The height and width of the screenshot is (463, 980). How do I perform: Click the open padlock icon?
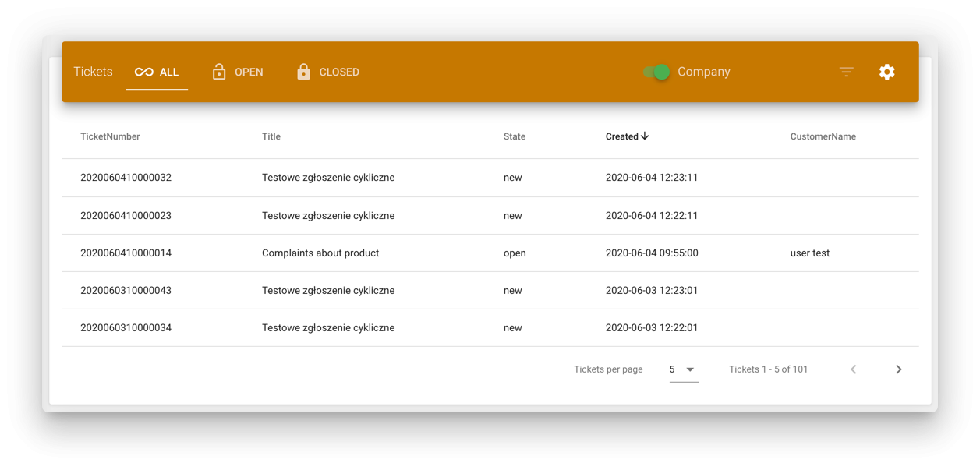pyautogui.click(x=219, y=72)
